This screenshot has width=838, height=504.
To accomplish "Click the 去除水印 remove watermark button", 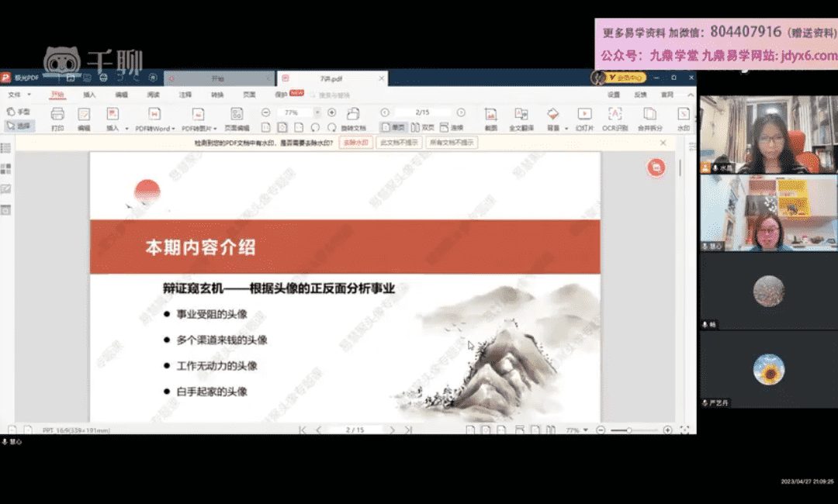I will [355, 143].
